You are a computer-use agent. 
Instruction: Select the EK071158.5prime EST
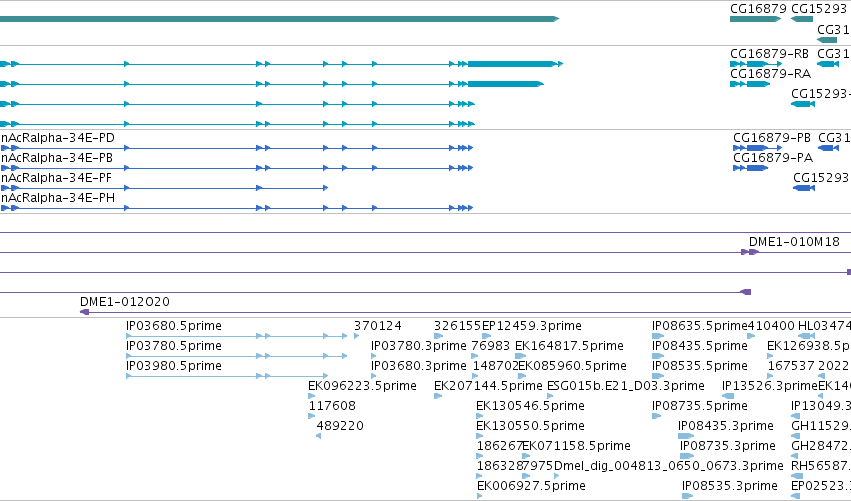[526, 456]
